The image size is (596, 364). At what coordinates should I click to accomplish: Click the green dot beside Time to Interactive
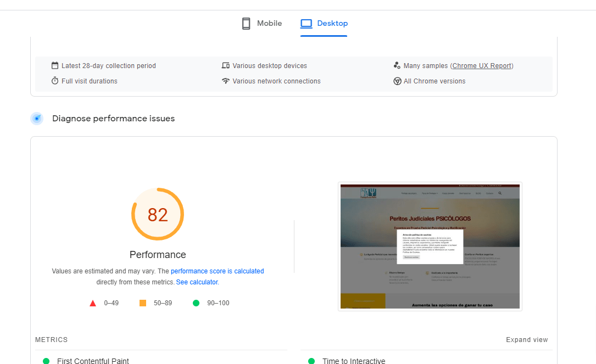(311, 361)
